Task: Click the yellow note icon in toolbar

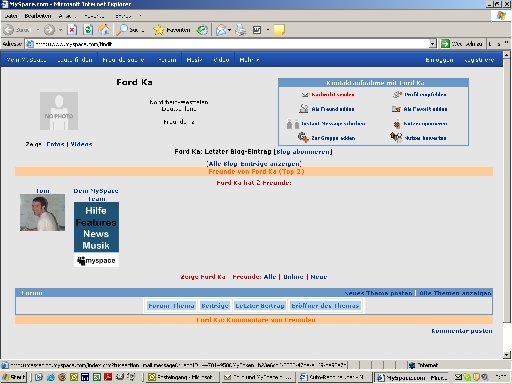Action: pyautogui.click(x=279, y=30)
